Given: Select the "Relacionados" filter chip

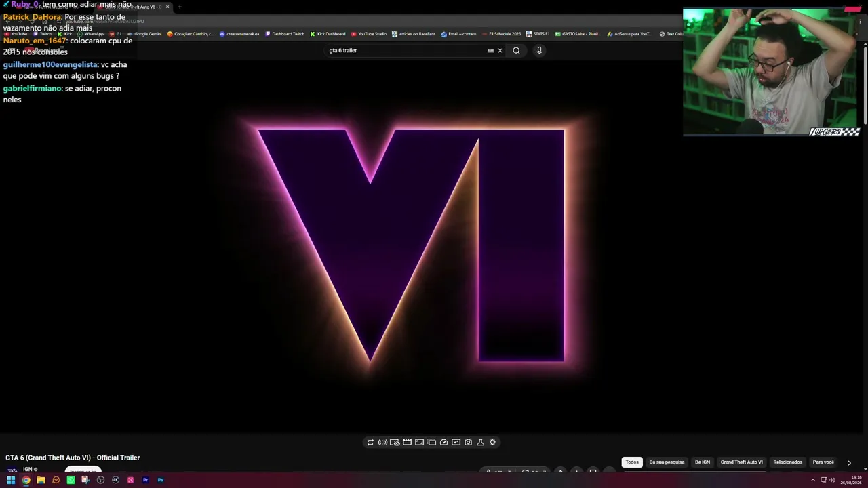Looking at the screenshot, I should pos(788,462).
